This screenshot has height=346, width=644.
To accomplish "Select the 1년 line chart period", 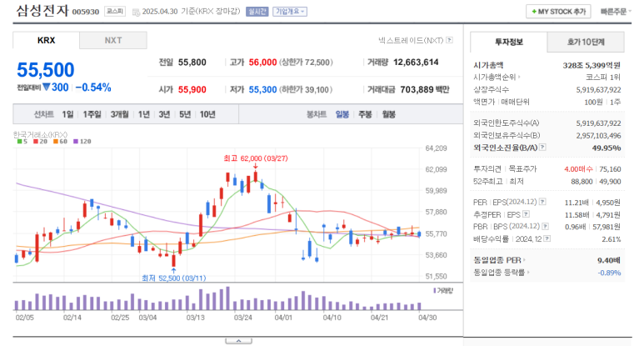I will (144, 114).
